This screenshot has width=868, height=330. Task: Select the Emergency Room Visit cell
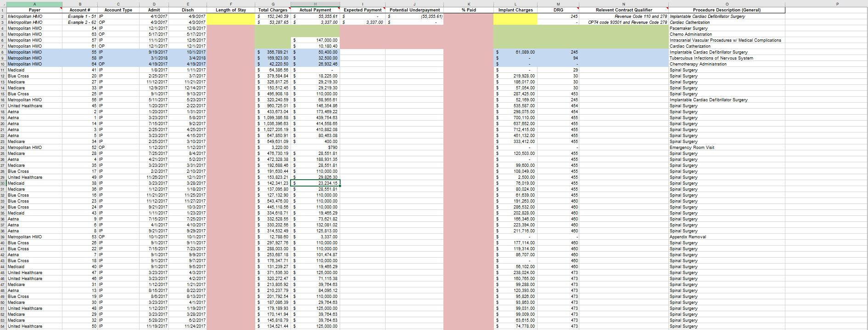tap(727, 148)
